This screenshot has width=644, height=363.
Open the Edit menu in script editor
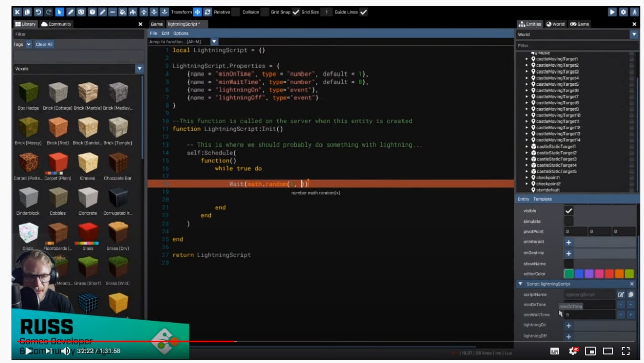pyautogui.click(x=165, y=33)
